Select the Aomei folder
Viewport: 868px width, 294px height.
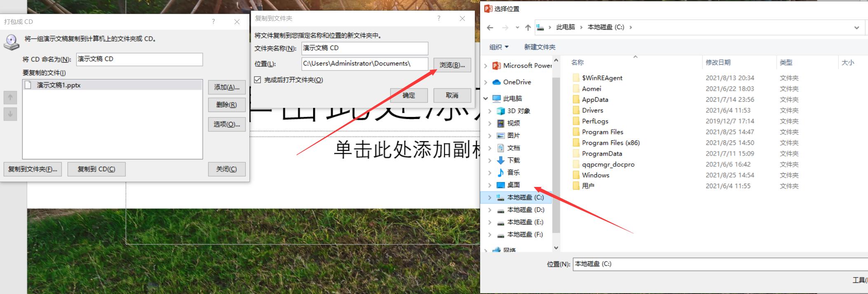click(x=591, y=89)
